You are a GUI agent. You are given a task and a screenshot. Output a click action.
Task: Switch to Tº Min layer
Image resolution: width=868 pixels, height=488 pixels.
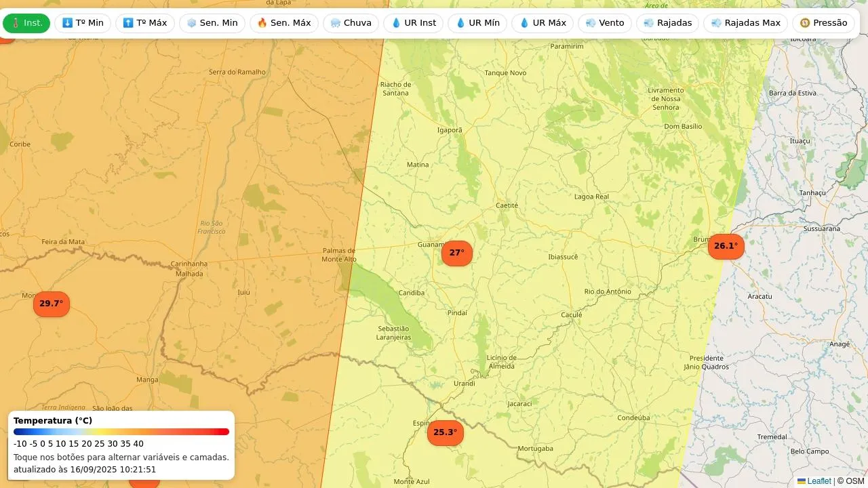[x=83, y=23]
